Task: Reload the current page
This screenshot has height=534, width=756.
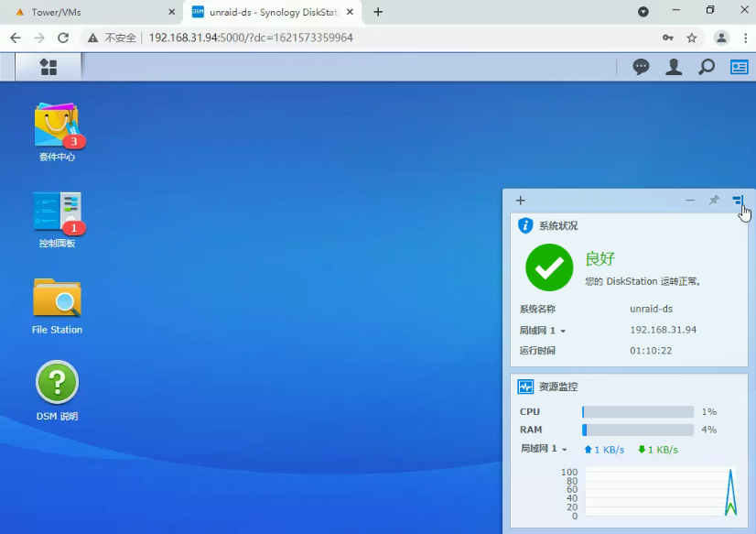Action: [x=63, y=38]
